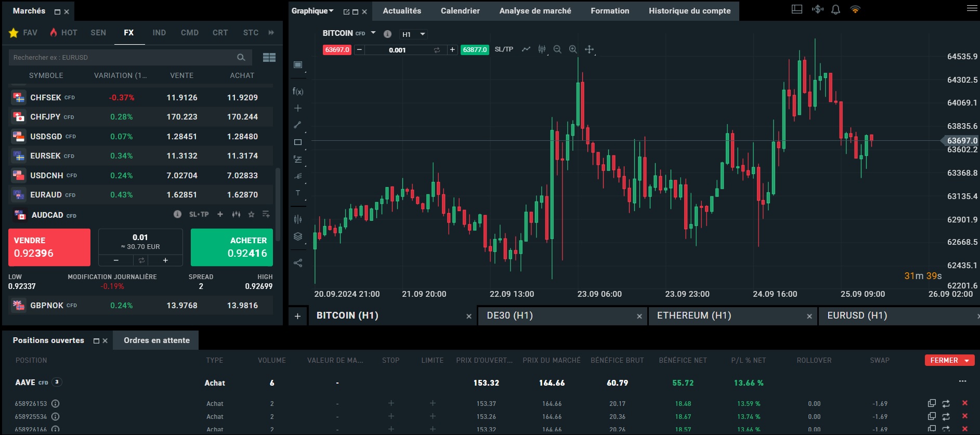Open the notifications bell icon
Screen dimensions: 980x435
835,9
